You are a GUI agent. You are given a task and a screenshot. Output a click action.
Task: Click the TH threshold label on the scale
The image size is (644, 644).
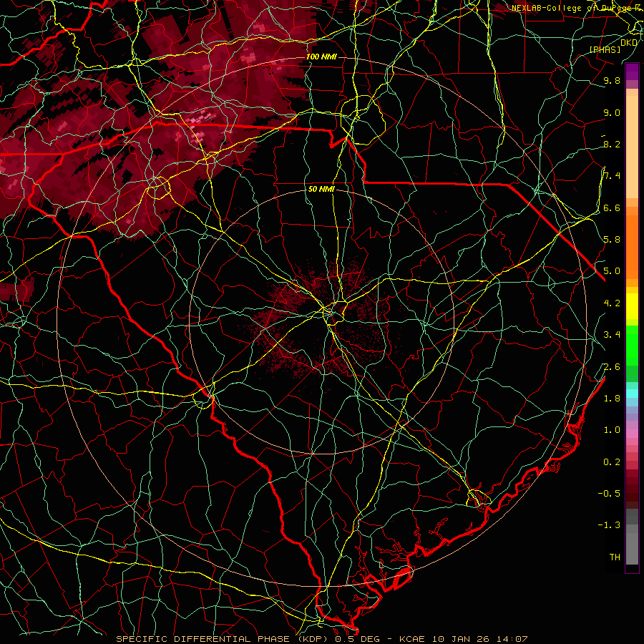pos(615,557)
